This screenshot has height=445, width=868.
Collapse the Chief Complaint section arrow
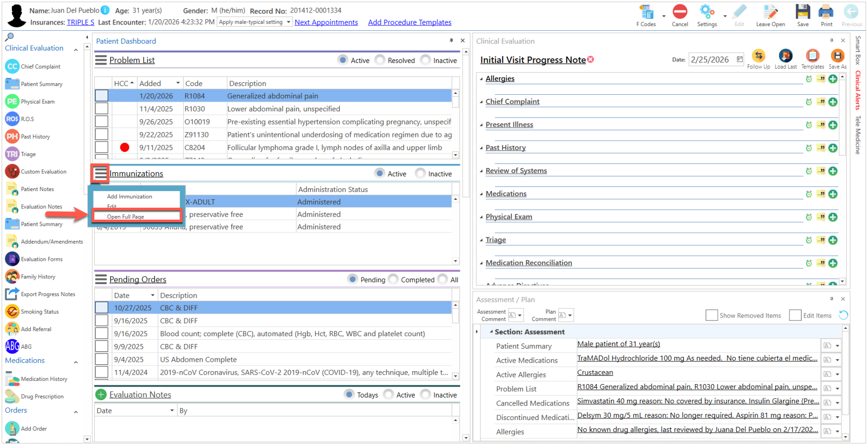[x=481, y=102]
